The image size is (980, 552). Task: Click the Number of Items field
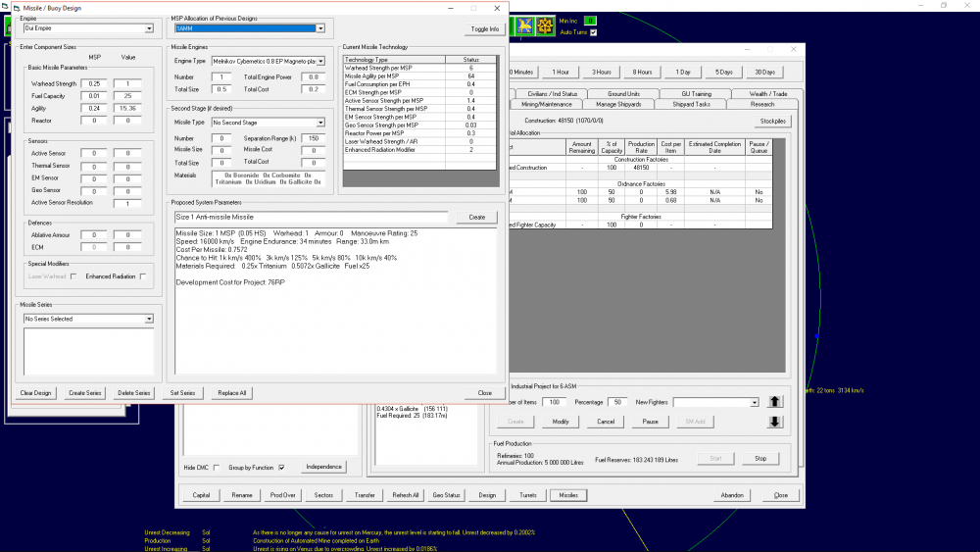click(x=554, y=403)
